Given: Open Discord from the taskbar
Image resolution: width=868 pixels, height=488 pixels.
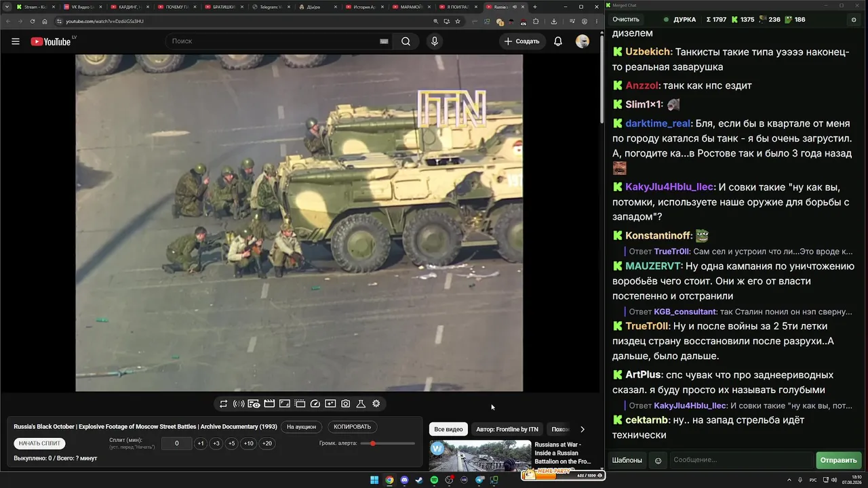Looking at the screenshot, I should (x=405, y=481).
